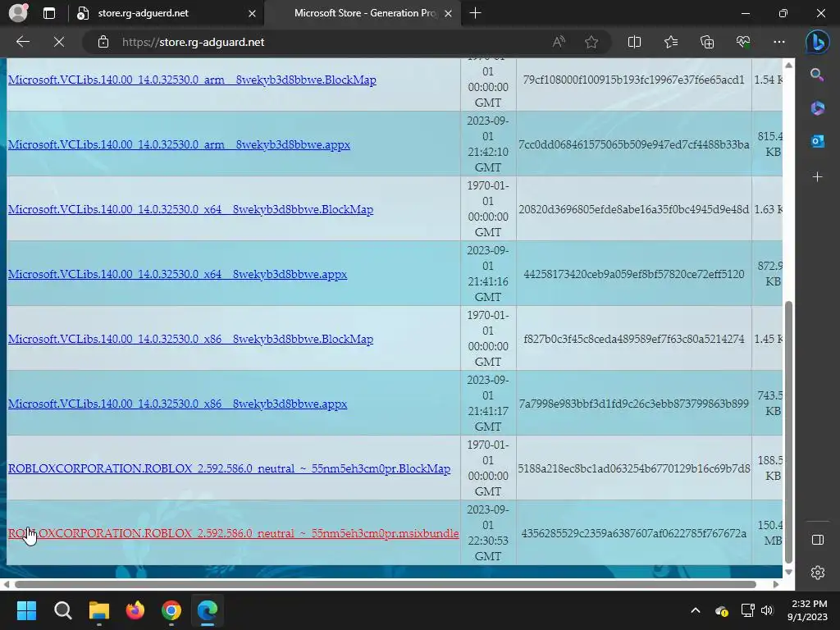Open OneDrive cloud tray icon
840x630 pixels.
[x=722, y=610]
